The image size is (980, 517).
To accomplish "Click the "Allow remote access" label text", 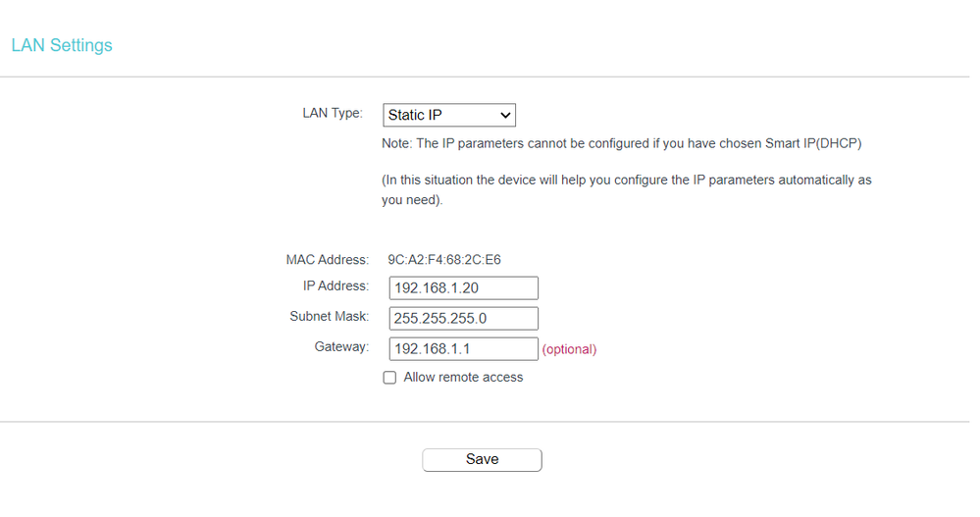I will (463, 378).
